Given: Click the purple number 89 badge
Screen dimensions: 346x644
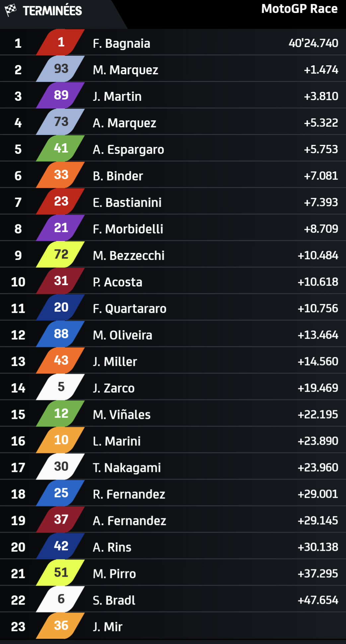Looking at the screenshot, I should coord(61,95).
